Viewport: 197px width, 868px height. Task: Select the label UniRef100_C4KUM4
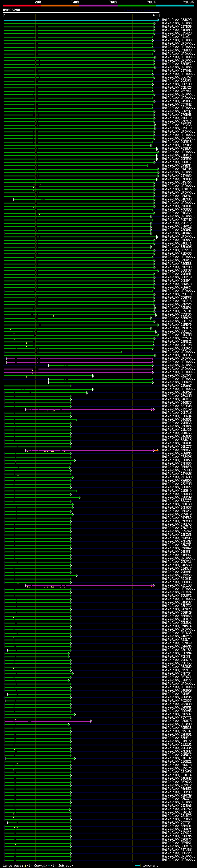coord(177,552)
